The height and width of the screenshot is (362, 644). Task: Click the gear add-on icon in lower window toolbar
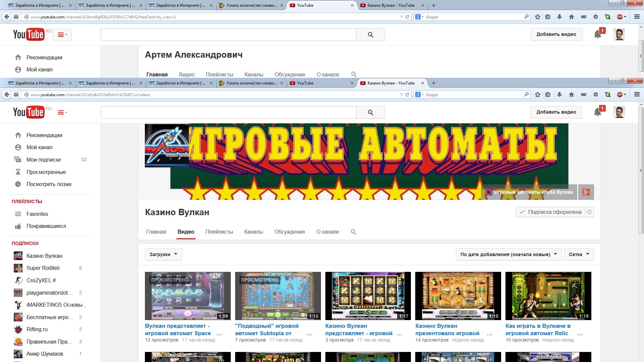[x=596, y=95]
